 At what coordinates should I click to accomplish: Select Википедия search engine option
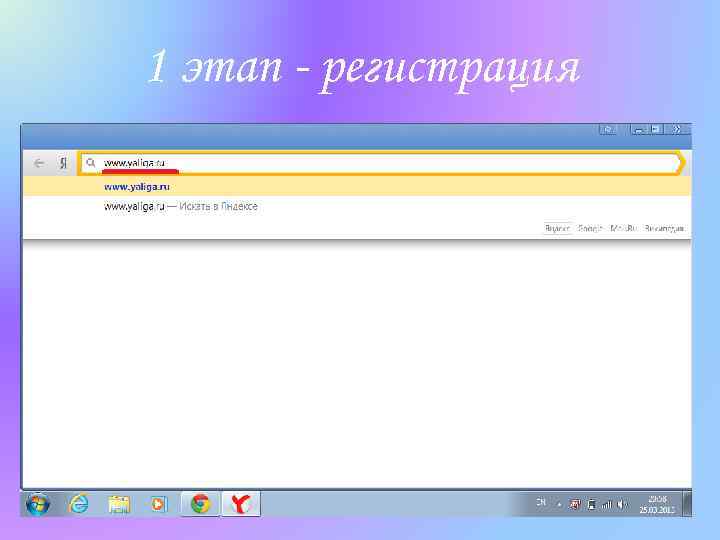pyautogui.click(x=664, y=228)
